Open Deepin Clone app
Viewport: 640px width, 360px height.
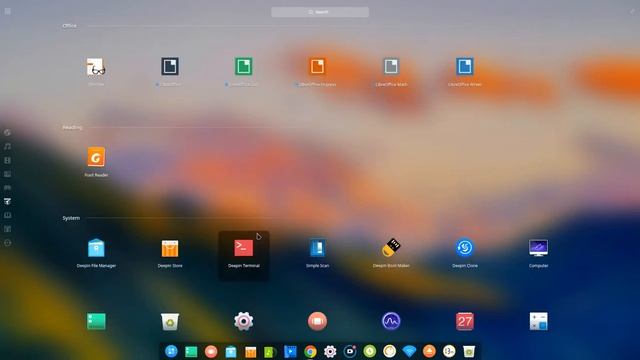(x=465, y=248)
